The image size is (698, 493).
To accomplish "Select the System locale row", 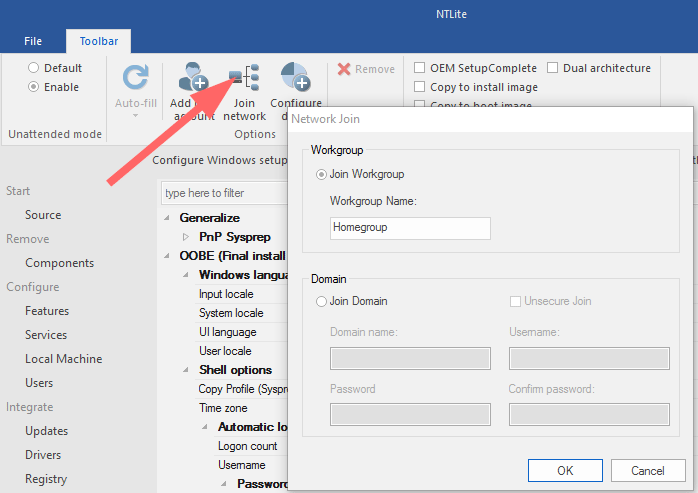I will coord(241,313).
